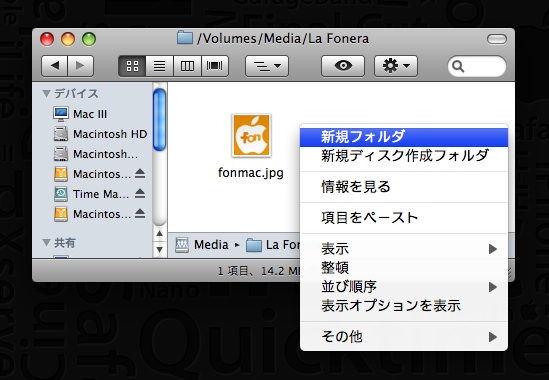Image resolution: width=549 pixels, height=380 pixels.
Task: Eject the last orange Macintos... volume
Action: pyautogui.click(x=140, y=213)
